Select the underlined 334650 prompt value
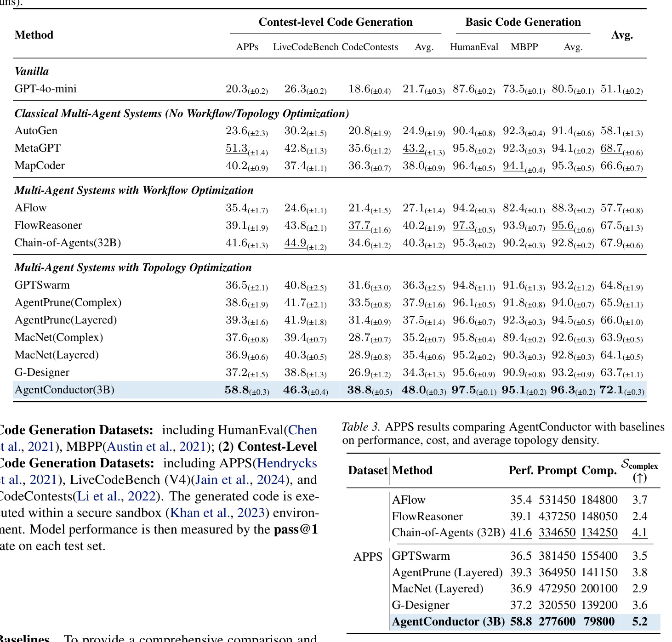Image resolution: width=672 pixels, height=642 pixels. tap(557, 533)
